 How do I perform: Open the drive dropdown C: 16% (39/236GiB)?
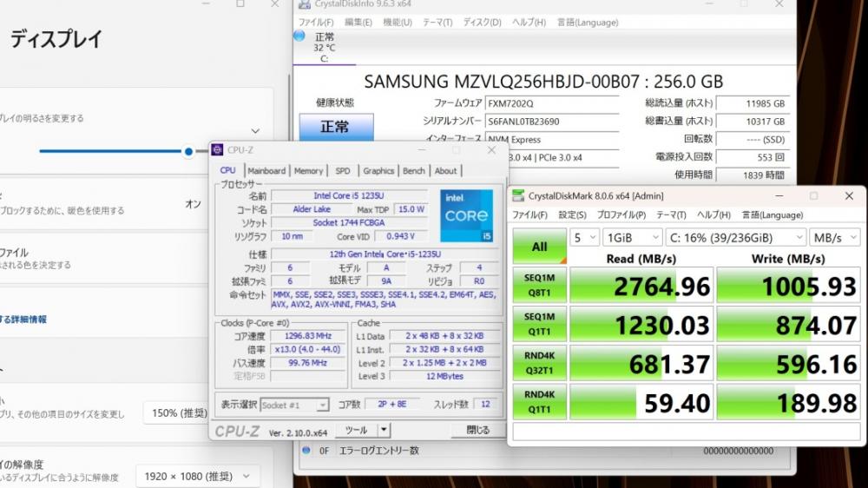pyautogui.click(x=736, y=238)
